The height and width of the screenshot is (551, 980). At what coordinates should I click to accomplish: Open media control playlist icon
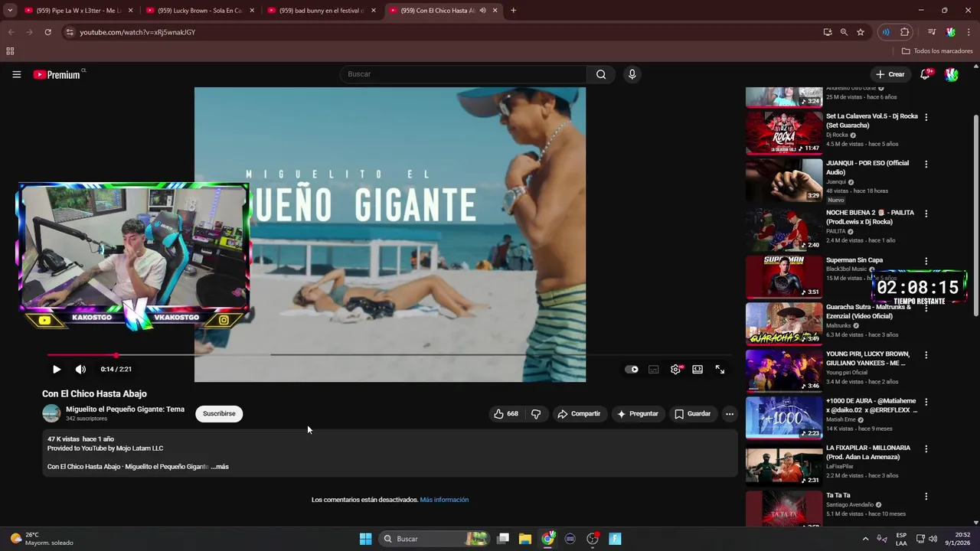point(932,32)
